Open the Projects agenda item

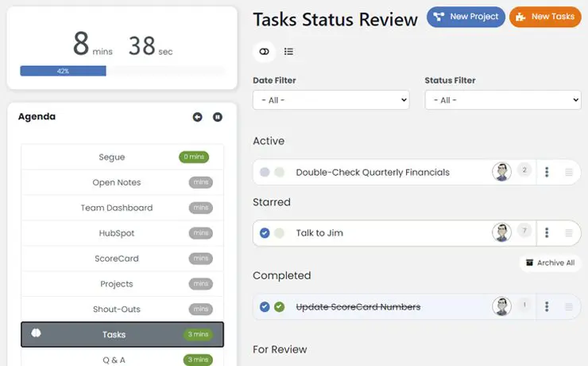[x=122, y=284]
